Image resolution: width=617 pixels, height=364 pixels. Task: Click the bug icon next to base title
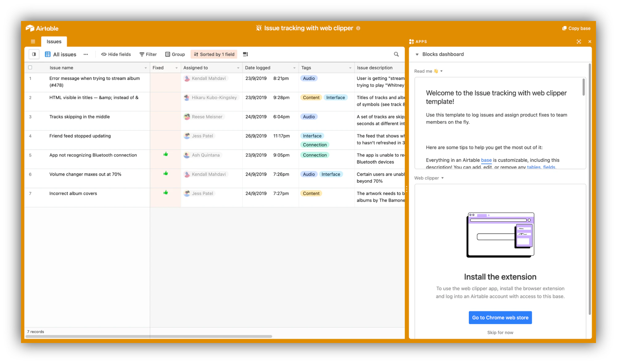pos(259,28)
